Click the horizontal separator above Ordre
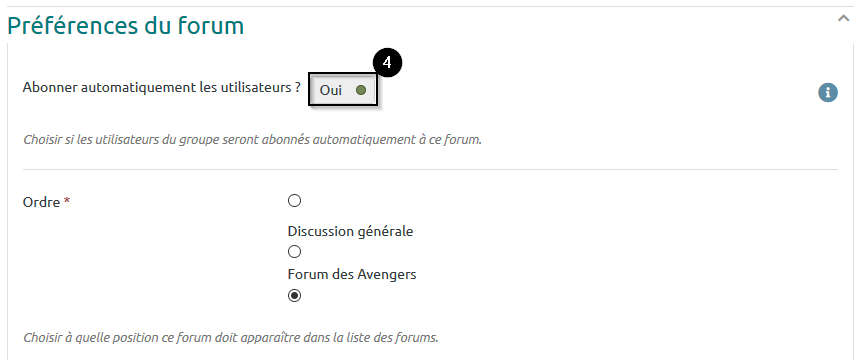 click(x=430, y=169)
